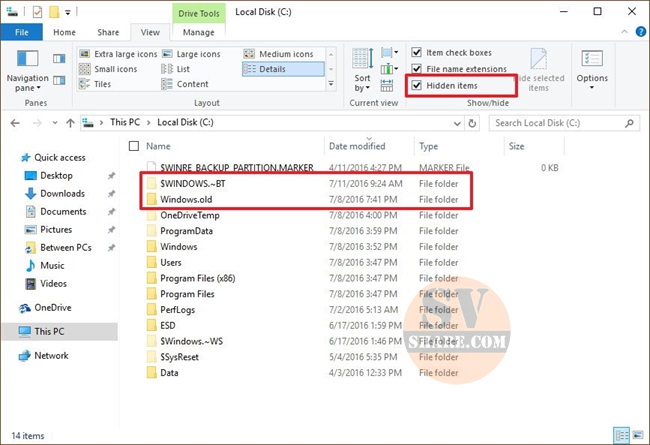Open Music in sidebar
Screen dimensions: 650x445
click(52, 265)
